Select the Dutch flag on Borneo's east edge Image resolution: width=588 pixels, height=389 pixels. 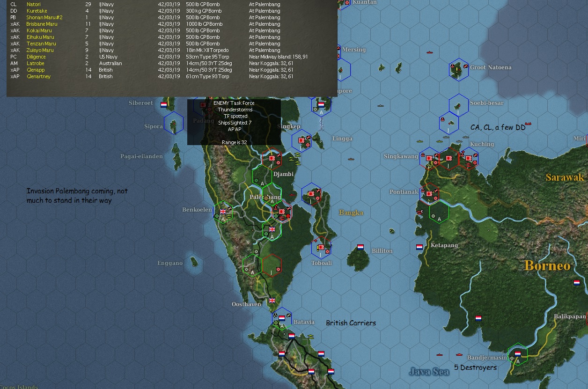pos(577,283)
